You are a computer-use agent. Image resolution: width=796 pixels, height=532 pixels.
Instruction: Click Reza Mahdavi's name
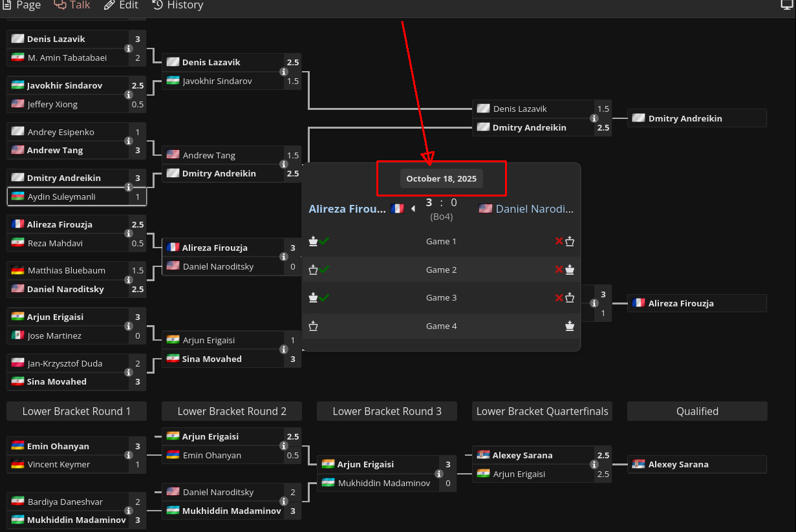pyautogui.click(x=55, y=243)
